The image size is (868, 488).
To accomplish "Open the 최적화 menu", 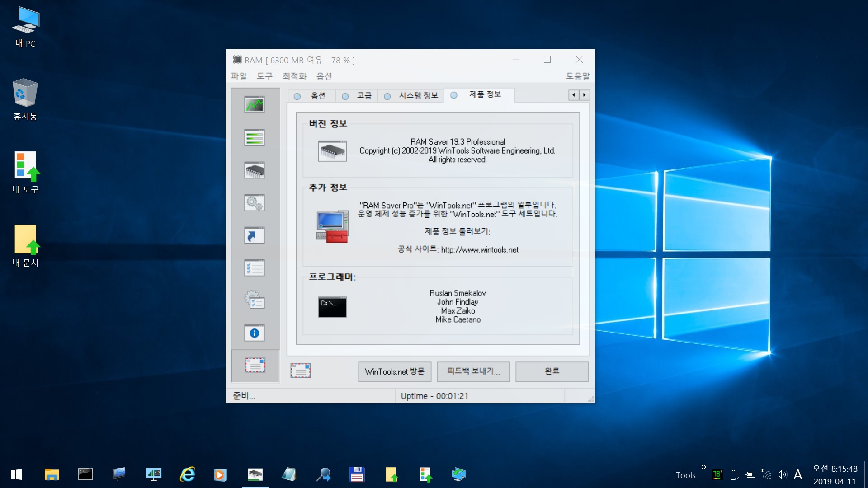I will click(294, 76).
